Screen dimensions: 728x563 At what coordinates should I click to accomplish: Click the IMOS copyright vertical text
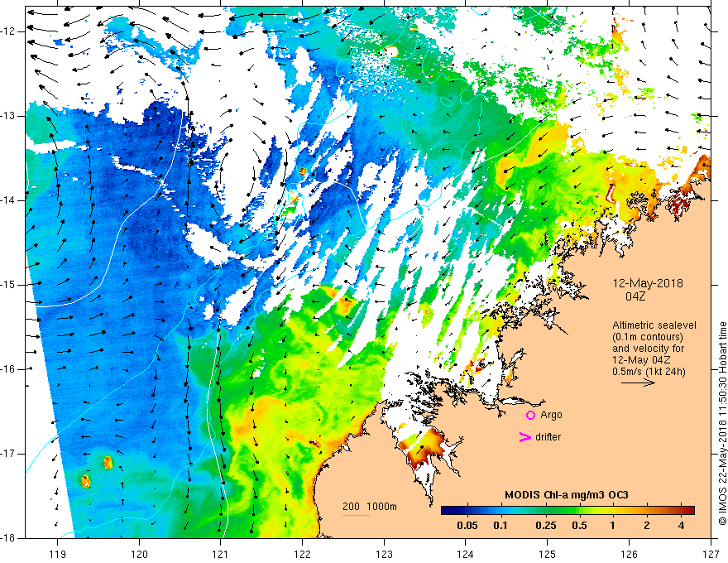722,423
